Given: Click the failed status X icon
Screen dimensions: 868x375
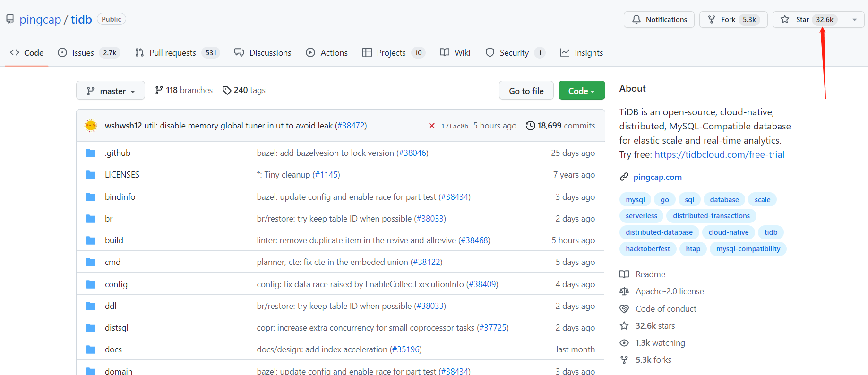Looking at the screenshot, I should pyautogui.click(x=431, y=126).
